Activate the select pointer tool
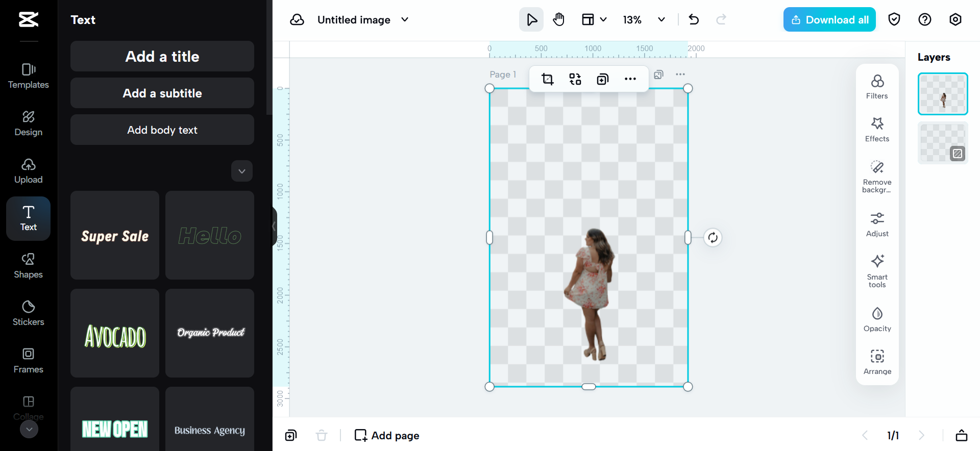Image resolution: width=980 pixels, height=451 pixels. coord(531,20)
